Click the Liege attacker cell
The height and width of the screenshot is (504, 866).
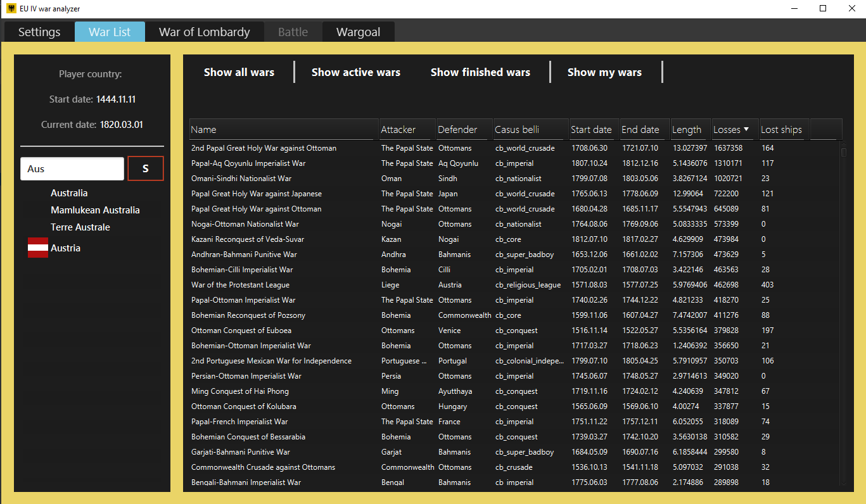[x=390, y=285]
